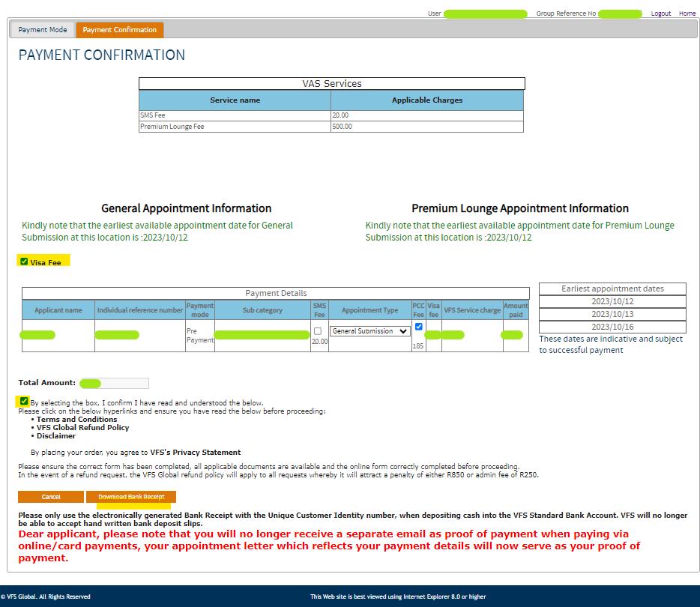Viewport: 700px width, 607px height.
Task: Click the VAS Services table title
Action: [332, 84]
